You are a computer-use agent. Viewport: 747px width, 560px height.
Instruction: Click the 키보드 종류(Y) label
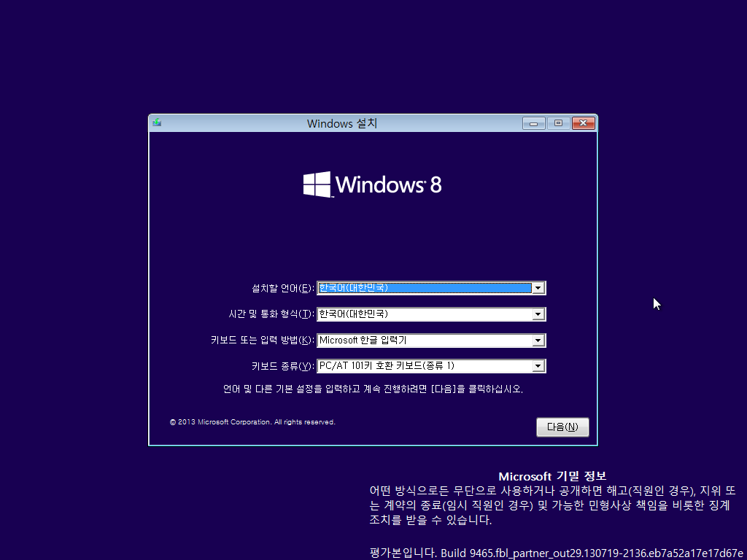(283, 366)
